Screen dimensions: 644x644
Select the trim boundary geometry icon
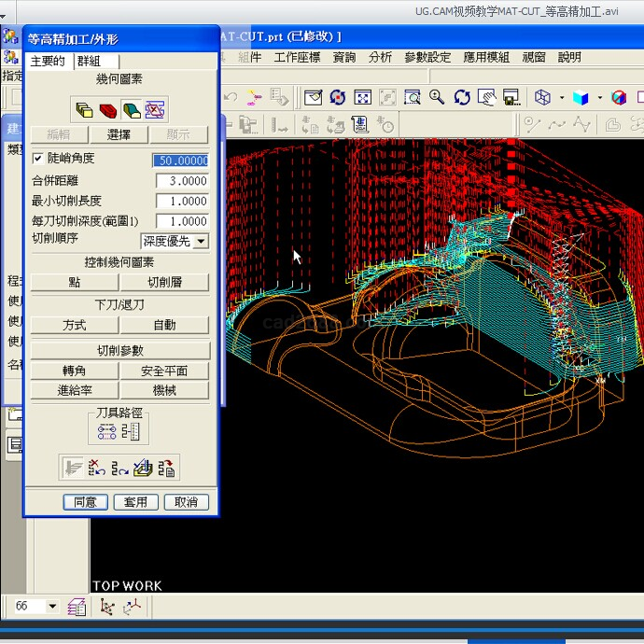click(x=155, y=110)
